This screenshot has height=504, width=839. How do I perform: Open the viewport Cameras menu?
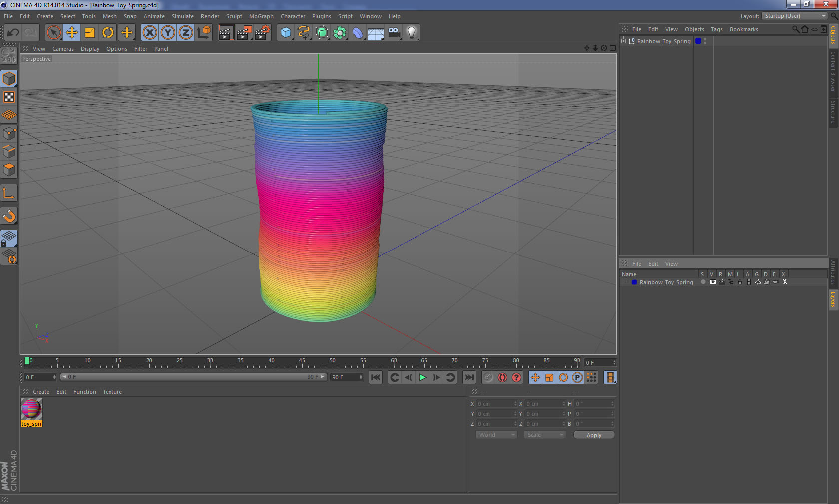pos(63,49)
